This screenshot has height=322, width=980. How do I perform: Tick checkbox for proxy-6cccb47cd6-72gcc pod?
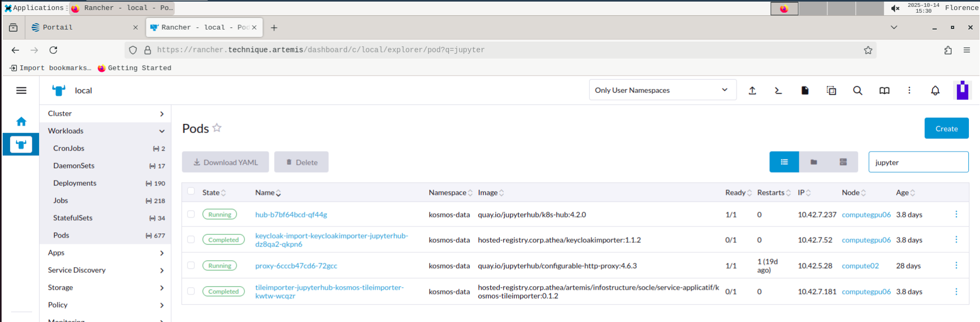pos(191,266)
